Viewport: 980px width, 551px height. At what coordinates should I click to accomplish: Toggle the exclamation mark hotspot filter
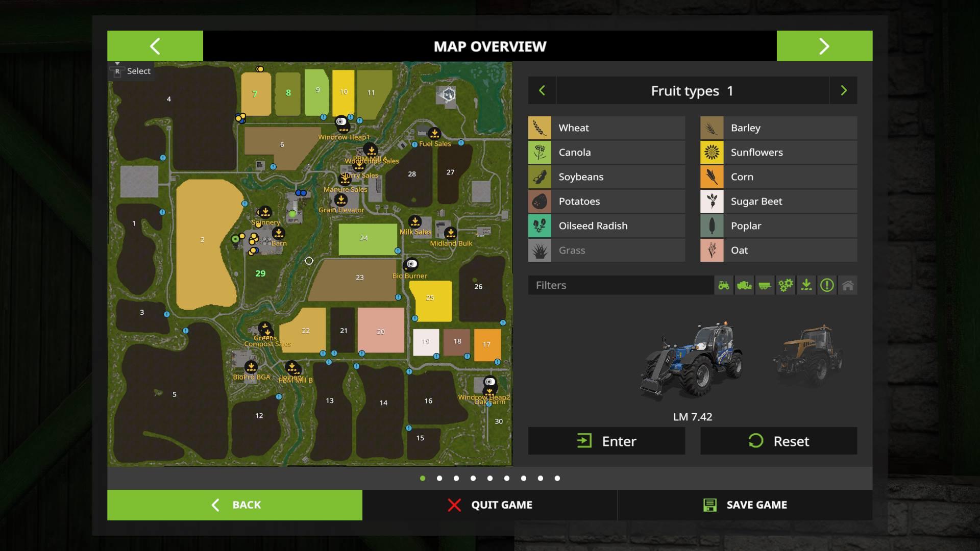point(827,285)
